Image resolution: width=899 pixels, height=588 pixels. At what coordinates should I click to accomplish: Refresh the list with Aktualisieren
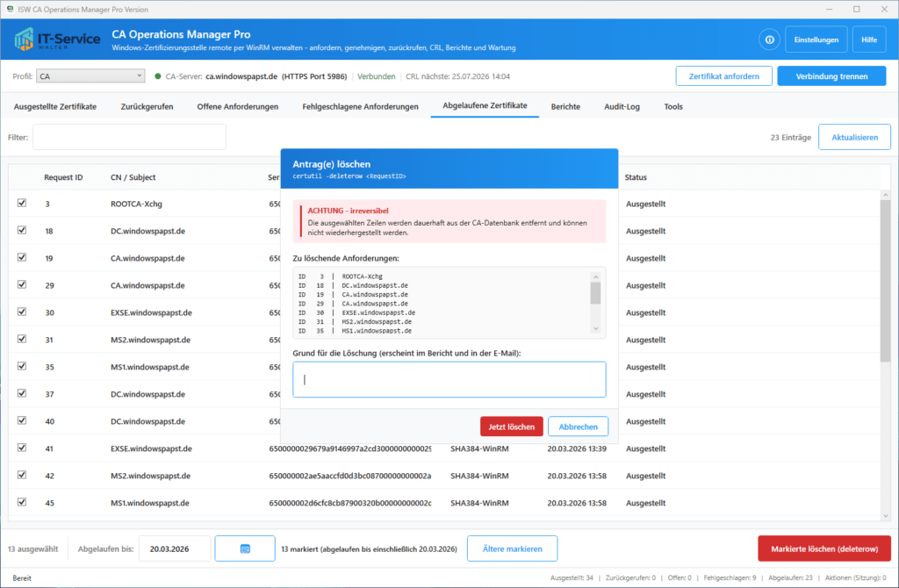854,138
